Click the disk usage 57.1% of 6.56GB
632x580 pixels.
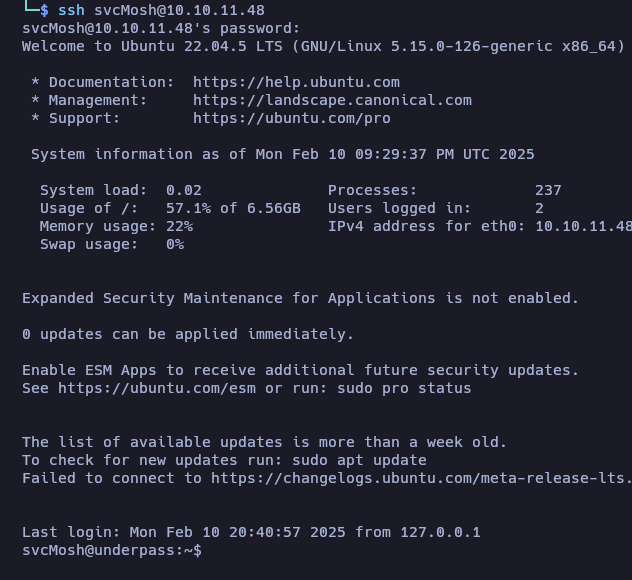pos(233,208)
